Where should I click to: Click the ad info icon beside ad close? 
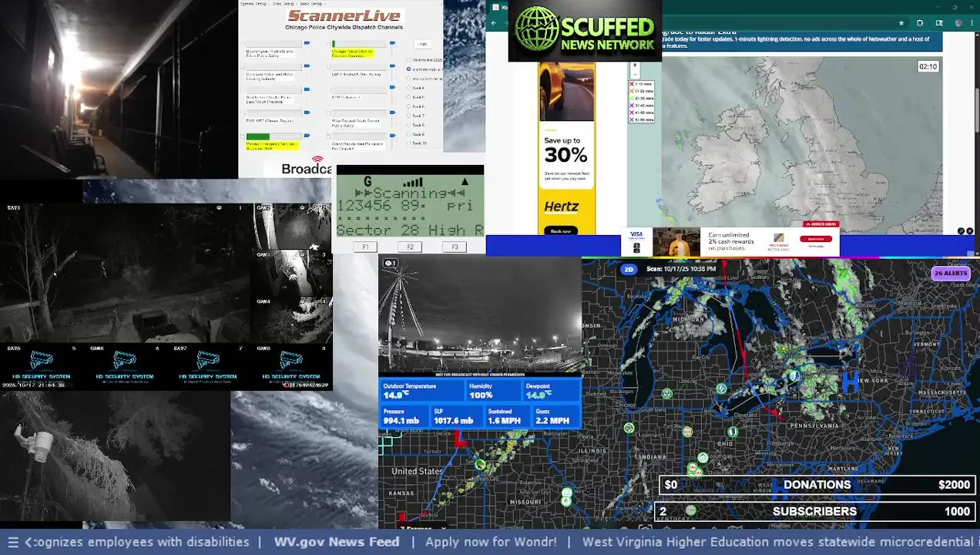coord(961,230)
